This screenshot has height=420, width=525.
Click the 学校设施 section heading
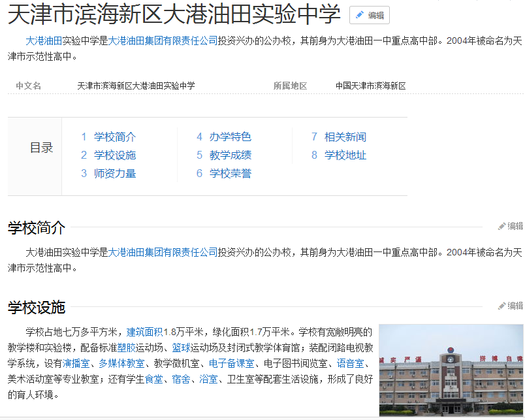pyautogui.click(x=37, y=307)
